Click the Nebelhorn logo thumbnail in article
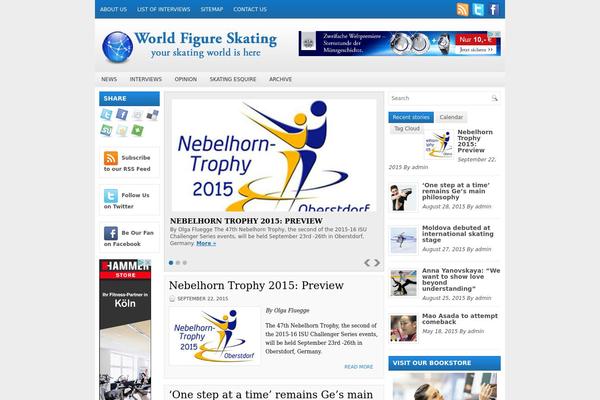Viewport: 600px width, 400px height. [214, 336]
